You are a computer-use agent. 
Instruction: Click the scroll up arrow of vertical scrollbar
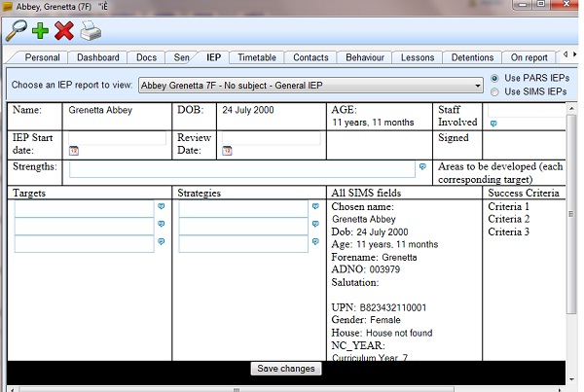point(571,108)
